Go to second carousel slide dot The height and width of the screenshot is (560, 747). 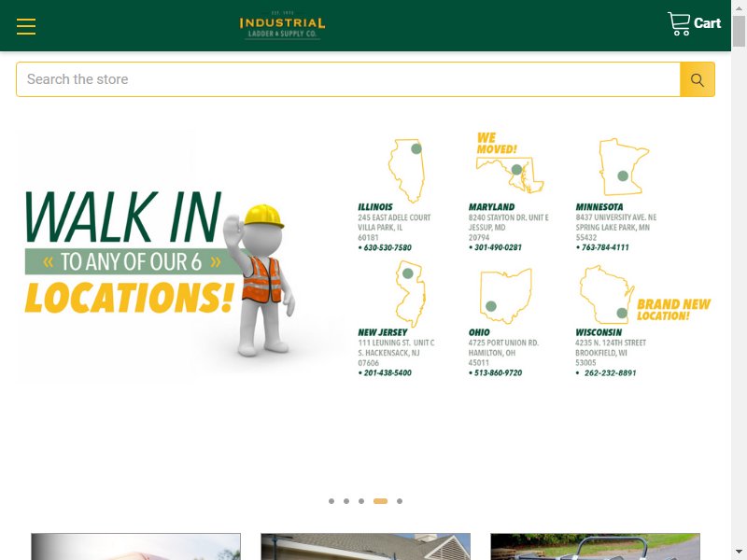click(346, 501)
